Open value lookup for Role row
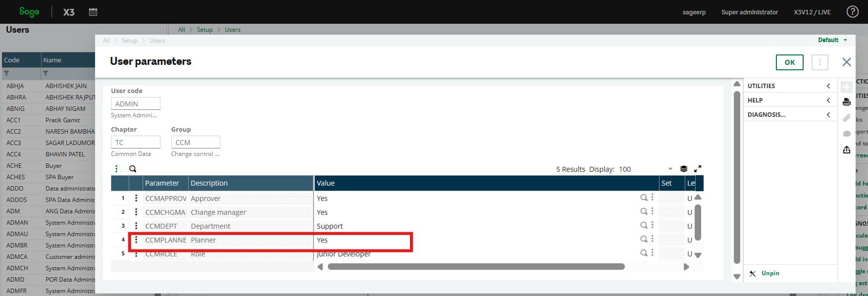 point(644,253)
